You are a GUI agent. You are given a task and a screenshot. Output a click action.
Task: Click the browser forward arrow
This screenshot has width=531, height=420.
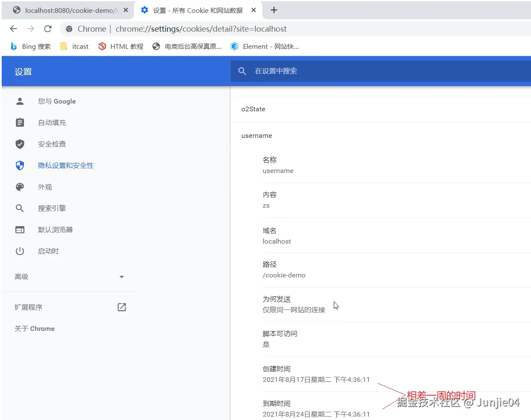click(x=30, y=29)
